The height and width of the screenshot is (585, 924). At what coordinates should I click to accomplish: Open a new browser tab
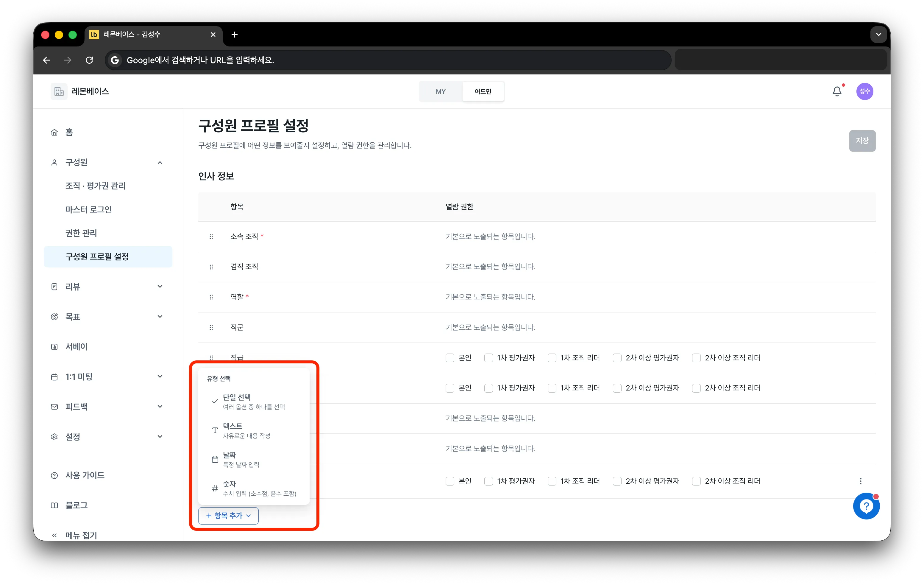pos(235,35)
